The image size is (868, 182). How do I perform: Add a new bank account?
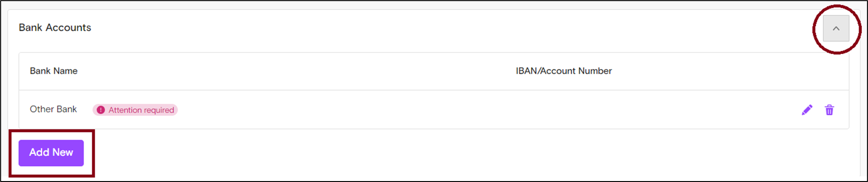pyautogui.click(x=51, y=153)
